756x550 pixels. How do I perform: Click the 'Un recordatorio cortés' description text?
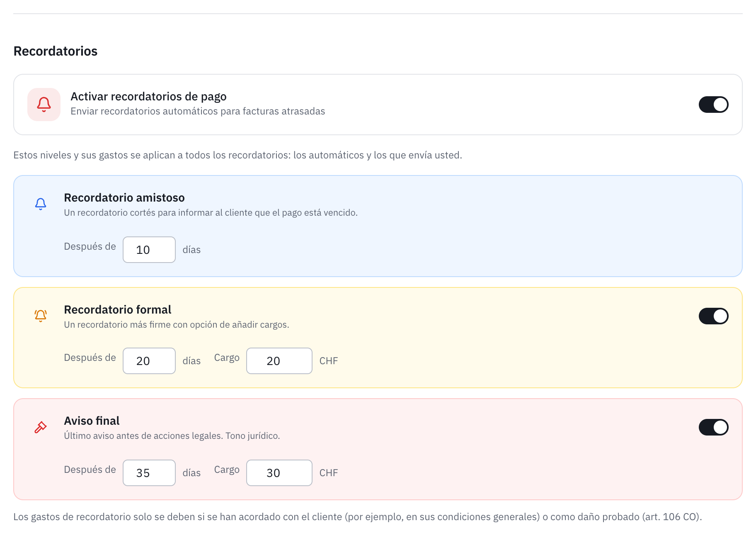(x=211, y=212)
